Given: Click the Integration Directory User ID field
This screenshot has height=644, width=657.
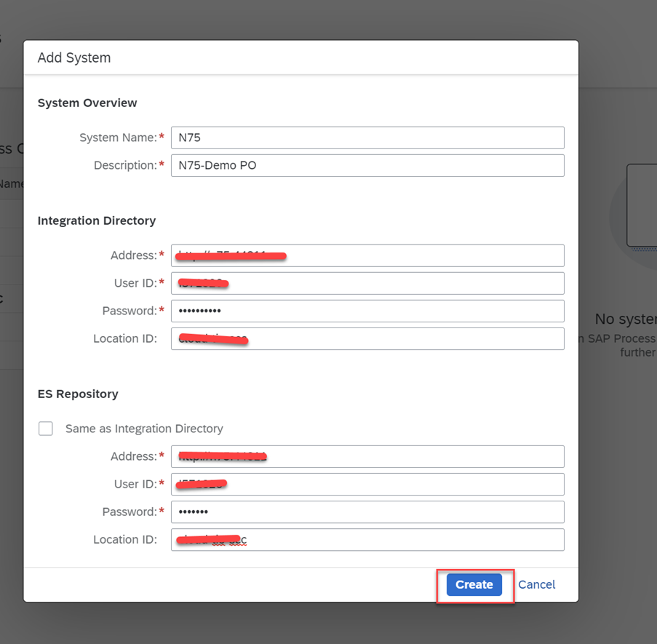Looking at the screenshot, I should coord(367,283).
